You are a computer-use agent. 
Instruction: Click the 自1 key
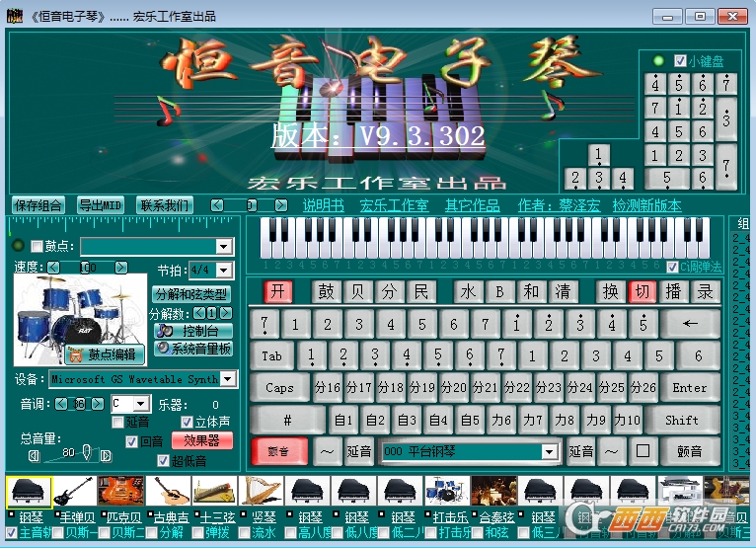pyautogui.click(x=343, y=420)
